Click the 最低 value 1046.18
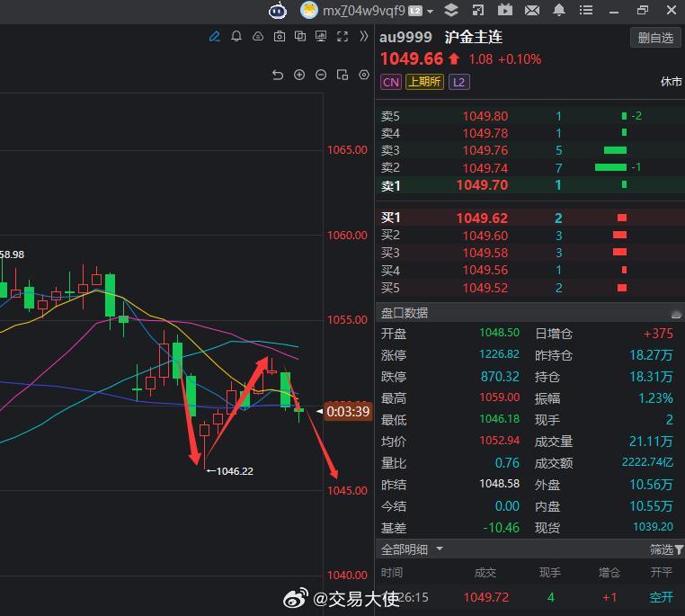Screen dimensions: 685x616 point(499,419)
